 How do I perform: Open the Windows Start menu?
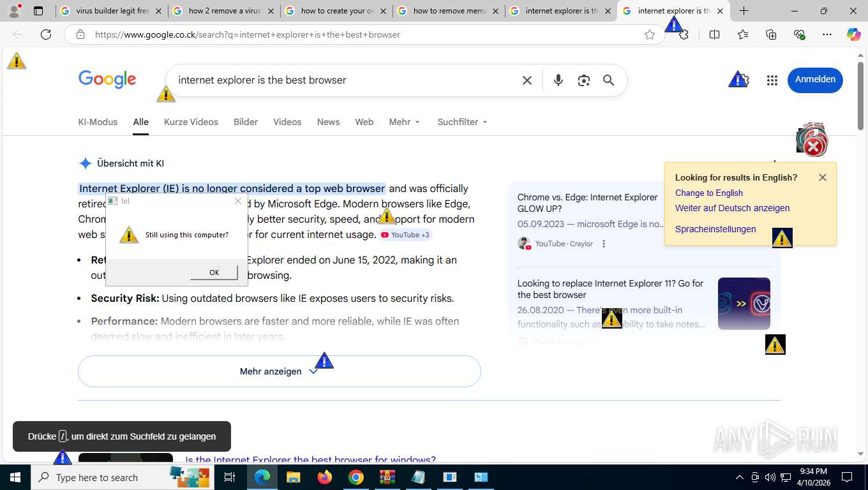click(15, 477)
